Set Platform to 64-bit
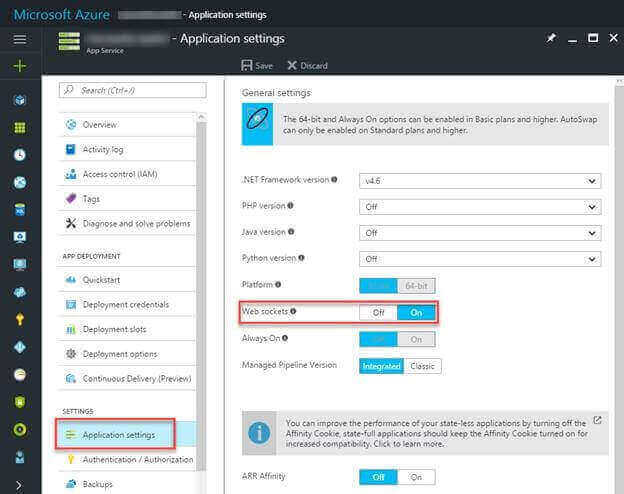Screen dimensions: 624x494 pyautogui.click(x=416, y=285)
